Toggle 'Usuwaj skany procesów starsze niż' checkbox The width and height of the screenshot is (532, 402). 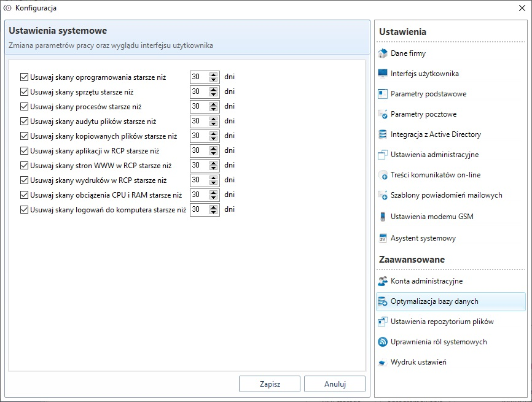25,107
